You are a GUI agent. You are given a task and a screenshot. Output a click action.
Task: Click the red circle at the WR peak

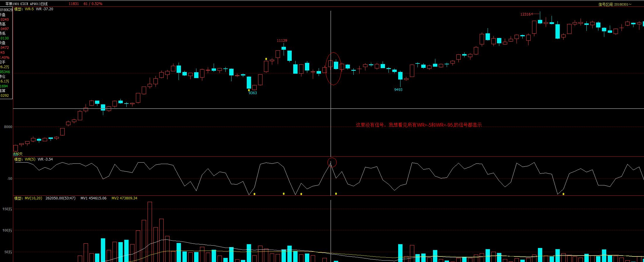point(332,162)
